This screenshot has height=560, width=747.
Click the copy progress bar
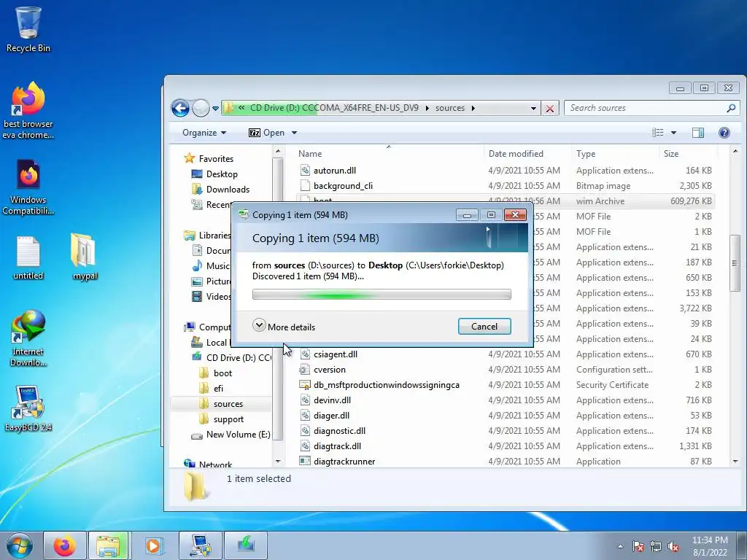tap(382, 295)
